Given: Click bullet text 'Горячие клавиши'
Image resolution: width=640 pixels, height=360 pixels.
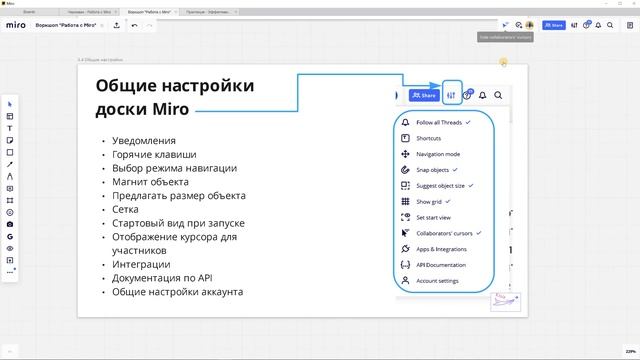Looking at the screenshot, I should tap(154, 155).
